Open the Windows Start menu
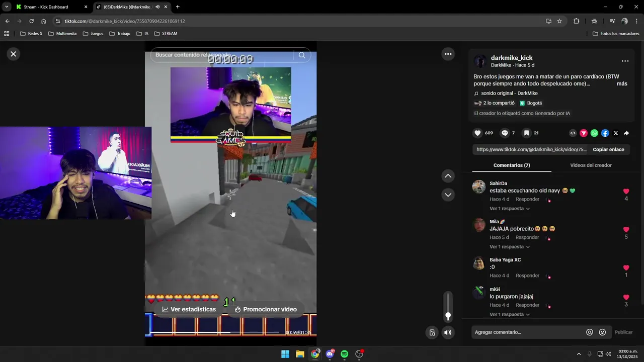 [x=285, y=354]
